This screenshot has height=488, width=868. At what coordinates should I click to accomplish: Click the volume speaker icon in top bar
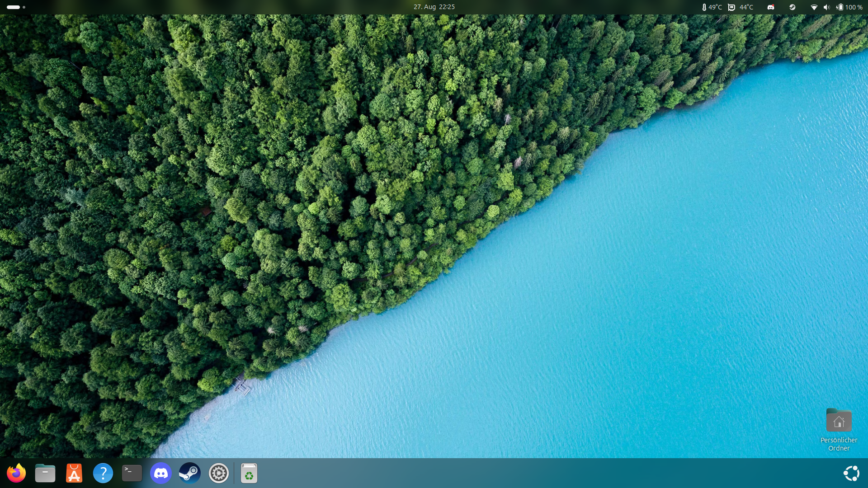pyautogui.click(x=826, y=7)
